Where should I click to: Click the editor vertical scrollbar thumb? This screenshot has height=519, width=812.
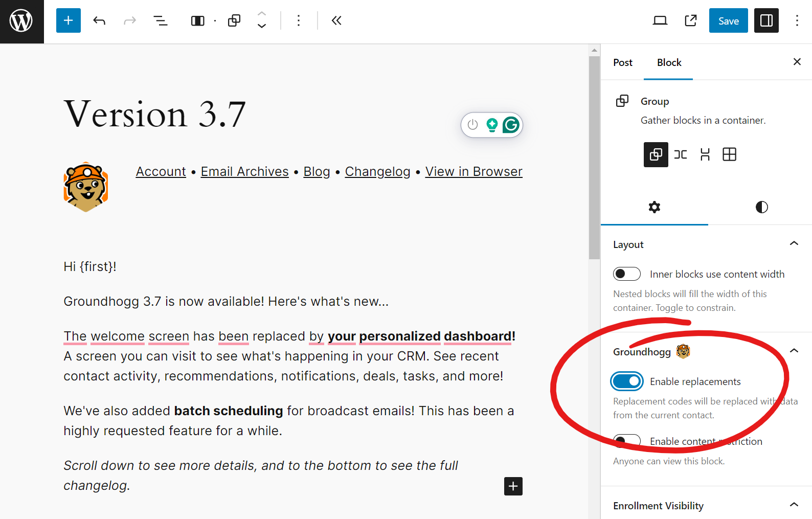(x=594, y=157)
